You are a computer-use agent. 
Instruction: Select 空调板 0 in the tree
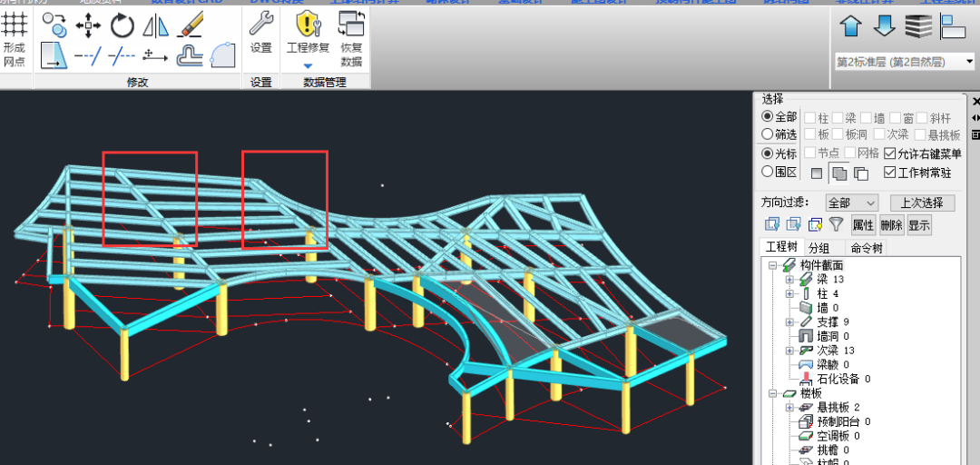point(838,436)
